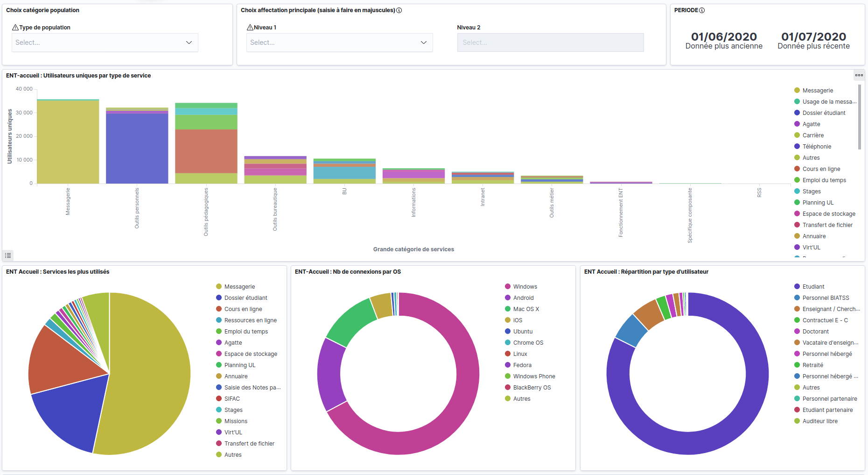The width and height of the screenshot is (868, 475).
Task: Open the Type de population dropdown
Action: tap(105, 43)
